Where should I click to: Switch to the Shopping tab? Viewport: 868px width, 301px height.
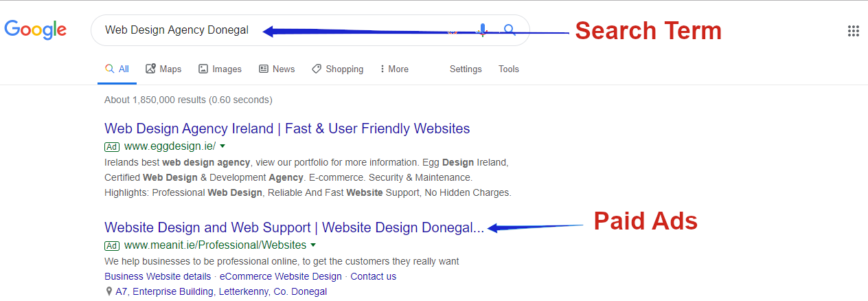[337, 69]
